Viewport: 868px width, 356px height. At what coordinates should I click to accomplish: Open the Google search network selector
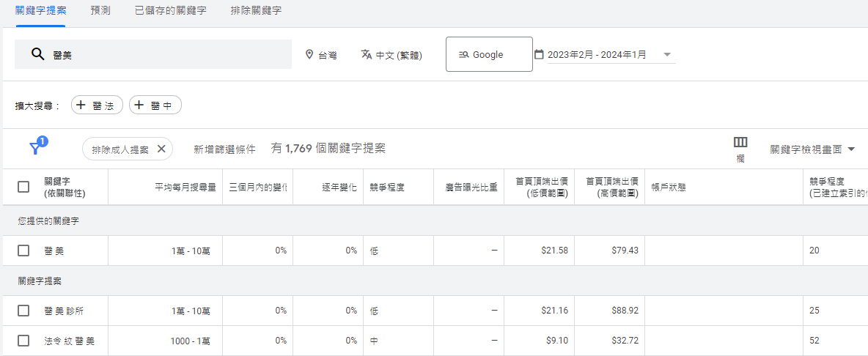(x=489, y=55)
